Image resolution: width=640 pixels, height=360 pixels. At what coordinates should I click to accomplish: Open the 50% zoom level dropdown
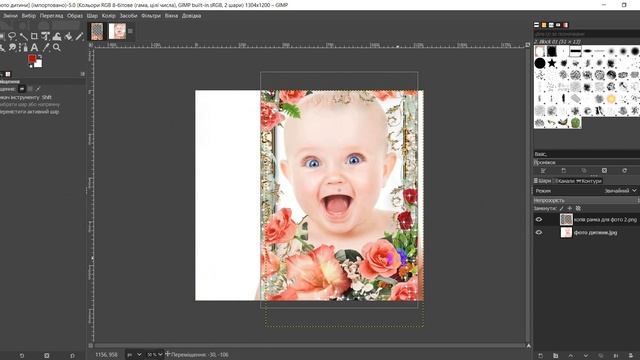click(x=155, y=355)
